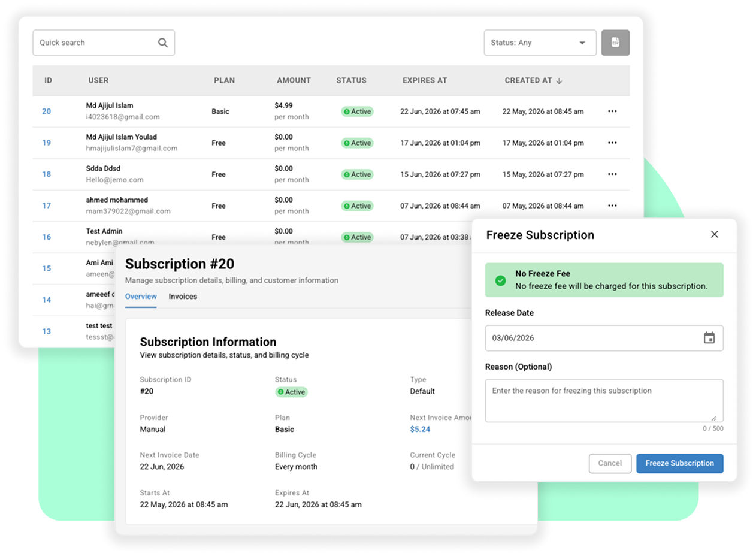The width and height of the screenshot is (756, 556).
Task: Click the Release Date input field
Action: click(604, 338)
